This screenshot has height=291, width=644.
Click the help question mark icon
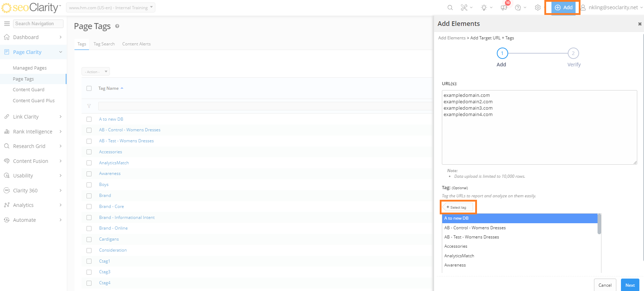coord(518,7)
